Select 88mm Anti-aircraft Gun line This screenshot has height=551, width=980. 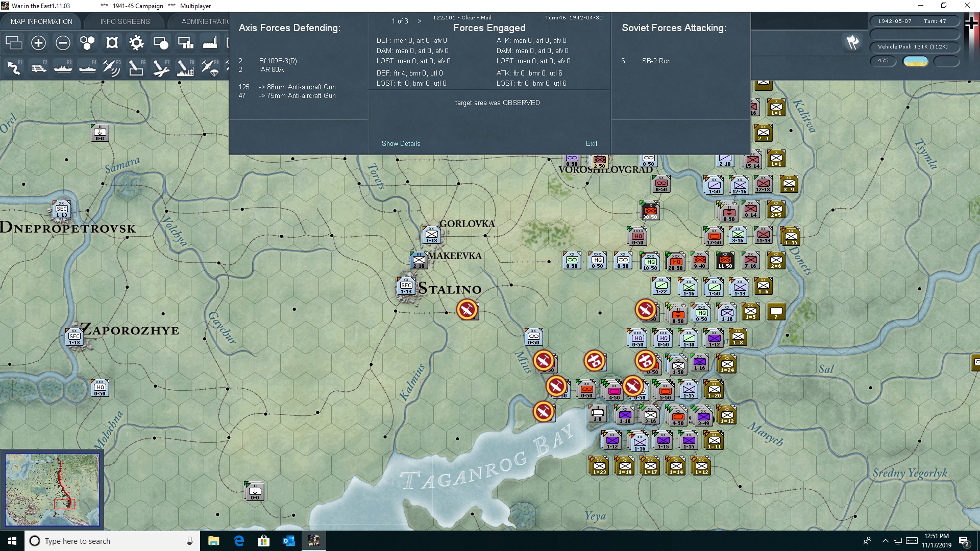coord(287,87)
